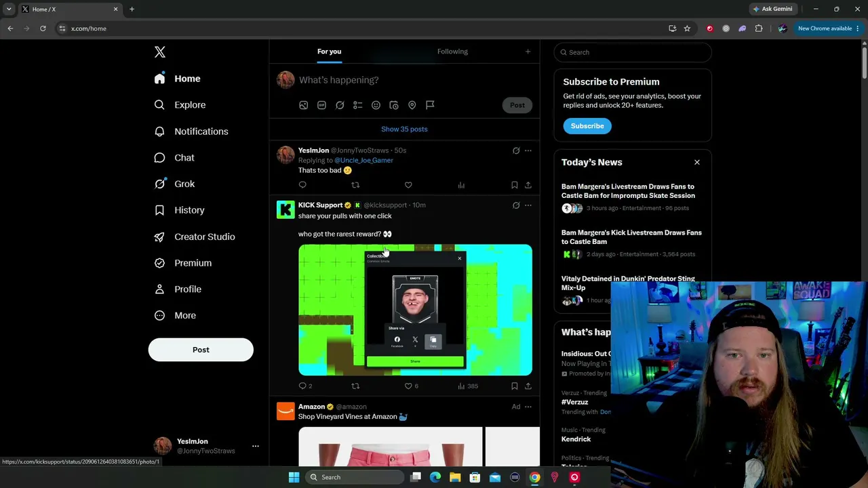Like the KICK Support post
The image size is (868, 488).
coord(408,386)
